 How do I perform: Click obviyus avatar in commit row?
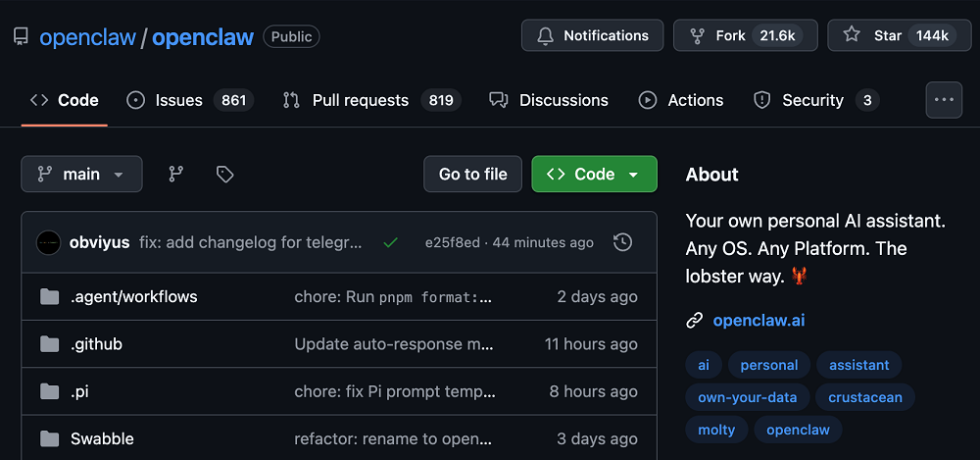coord(49,242)
